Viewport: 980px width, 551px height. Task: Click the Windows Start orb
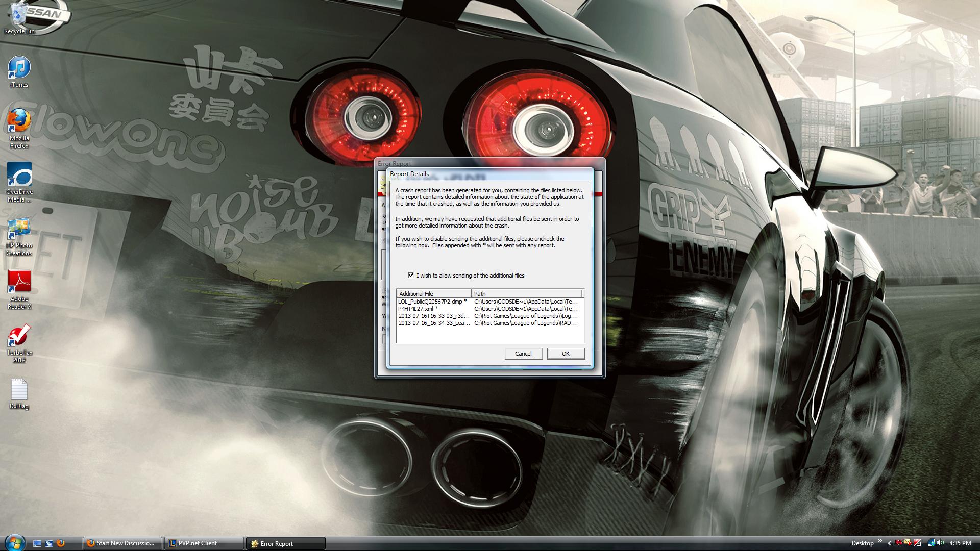(x=14, y=543)
